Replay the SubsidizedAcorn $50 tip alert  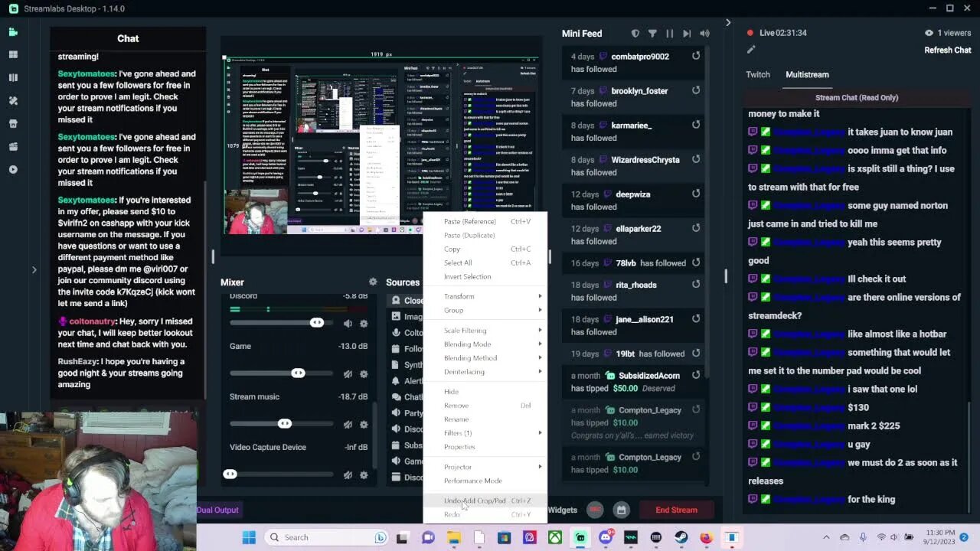pos(696,375)
